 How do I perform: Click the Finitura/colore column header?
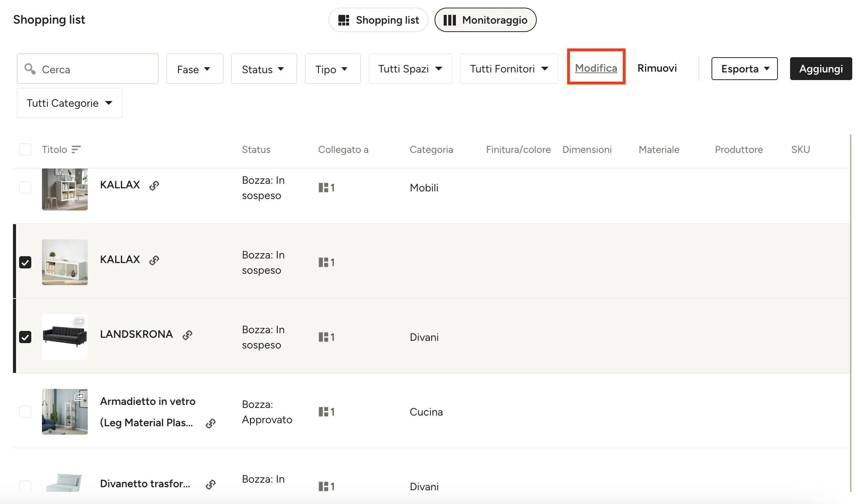[x=518, y=149]
